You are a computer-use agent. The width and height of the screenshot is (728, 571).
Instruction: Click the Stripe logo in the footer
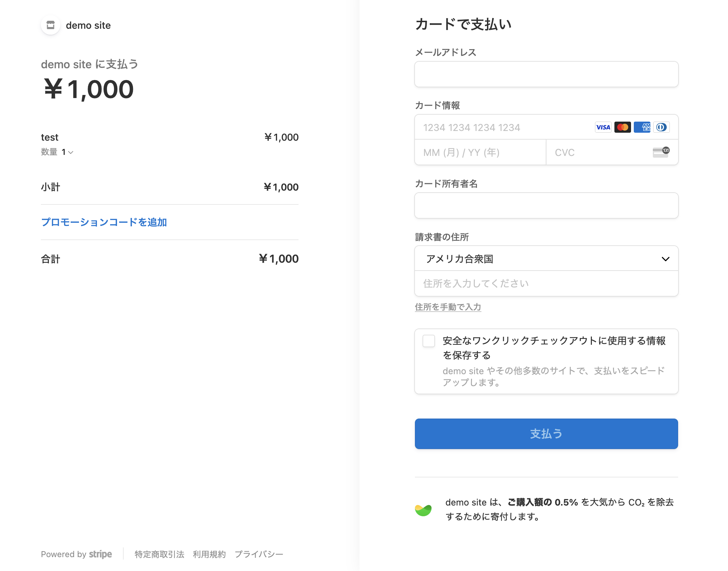coord(100,554)
